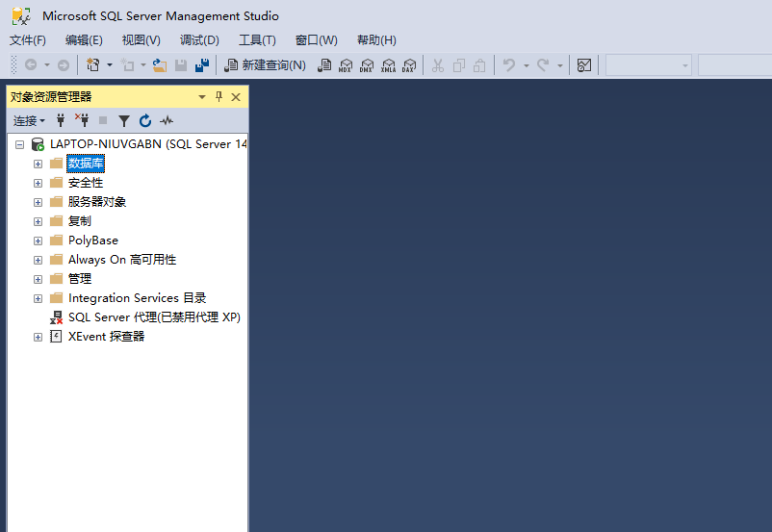The width and height of the screenshot is (772, 532).
Task: Open the 帮助(H) menu
Action: click(x=376, y=39)
